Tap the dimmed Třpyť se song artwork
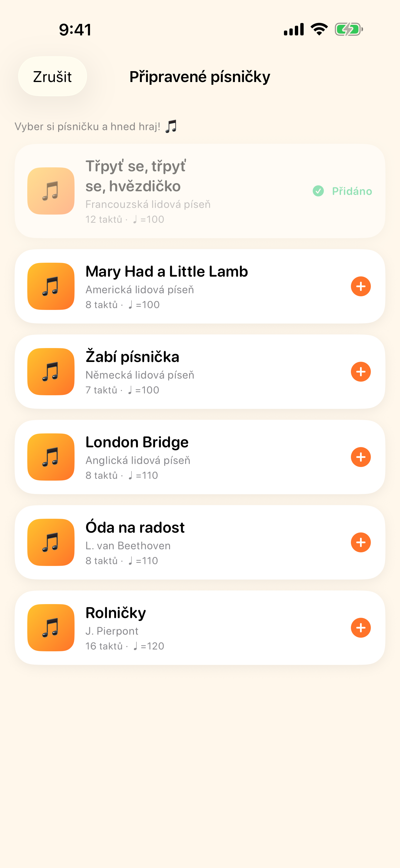400x868 pixels. (x=51, y=191)
